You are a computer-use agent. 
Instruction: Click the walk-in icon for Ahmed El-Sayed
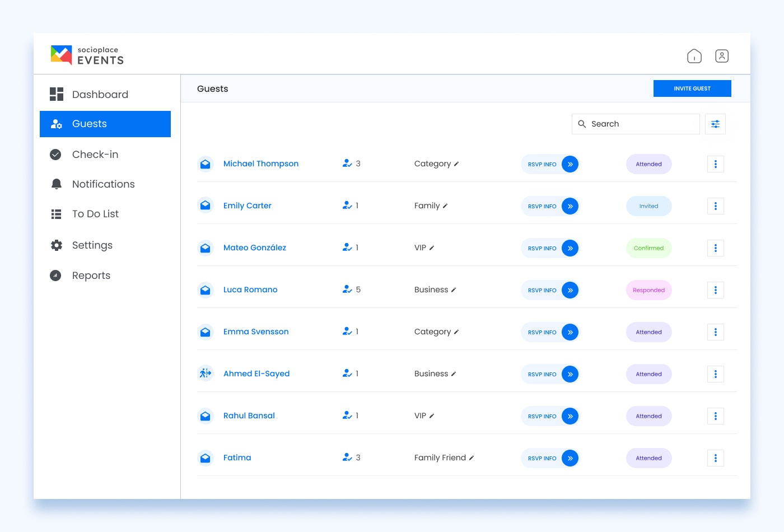[206, 374]
